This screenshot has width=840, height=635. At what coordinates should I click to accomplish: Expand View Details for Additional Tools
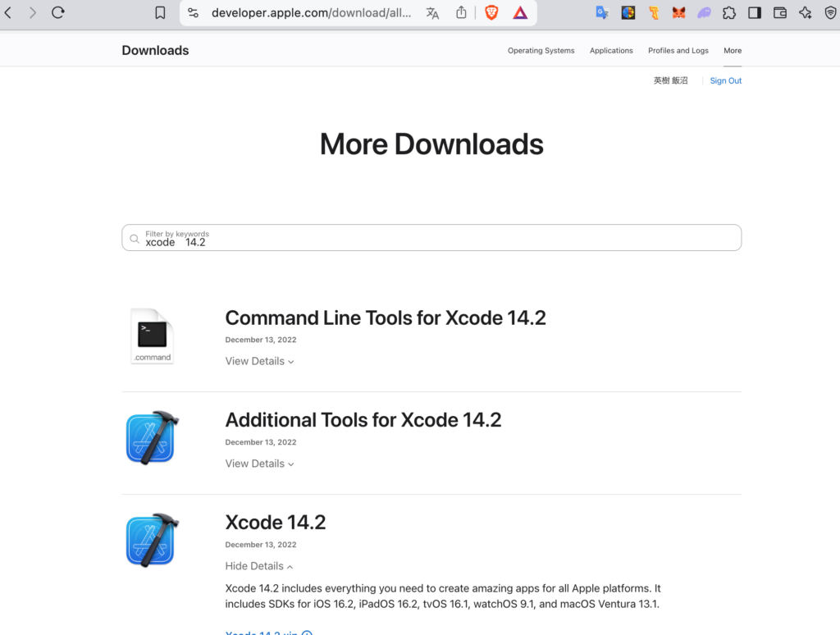point(259,464)
